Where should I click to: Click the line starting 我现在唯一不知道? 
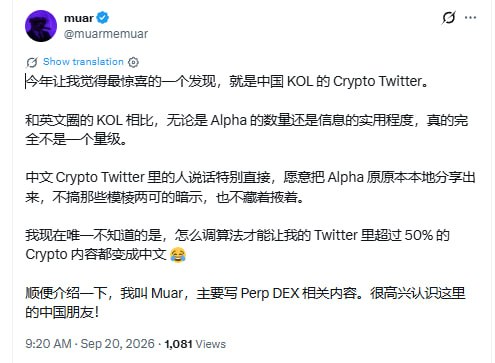click(238, 235)
